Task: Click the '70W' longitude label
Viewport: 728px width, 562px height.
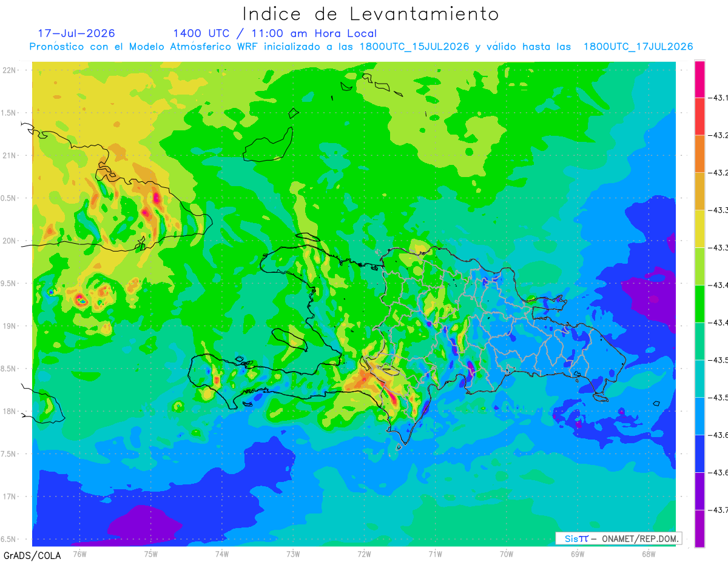Action: [506, 554]
